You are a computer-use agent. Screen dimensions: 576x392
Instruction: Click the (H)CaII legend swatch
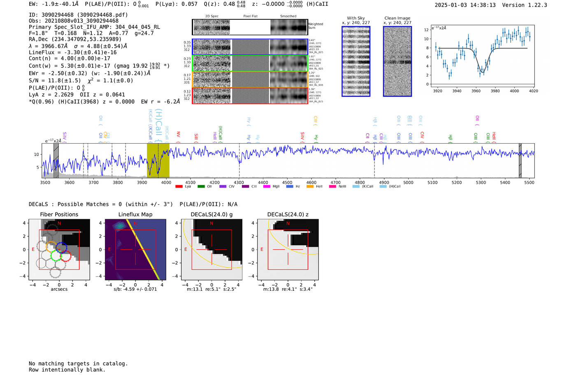(383, 186)
